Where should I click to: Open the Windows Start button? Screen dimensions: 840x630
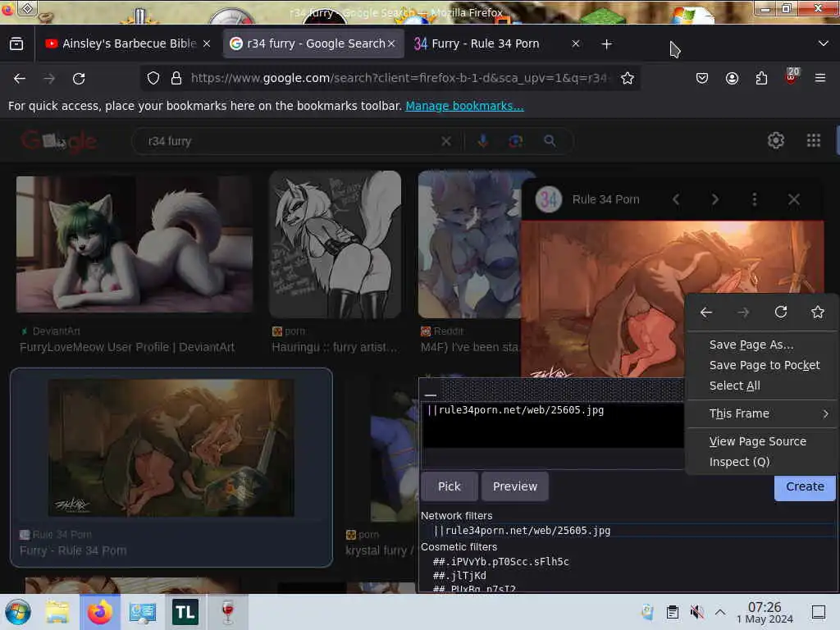pos(18,612)
